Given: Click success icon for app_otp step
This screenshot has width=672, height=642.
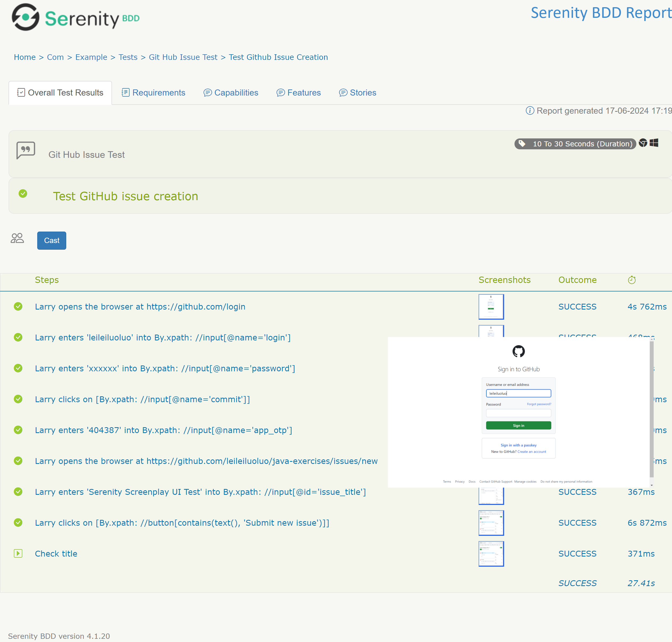Looking at the screenshot, I should pos(18,430).
